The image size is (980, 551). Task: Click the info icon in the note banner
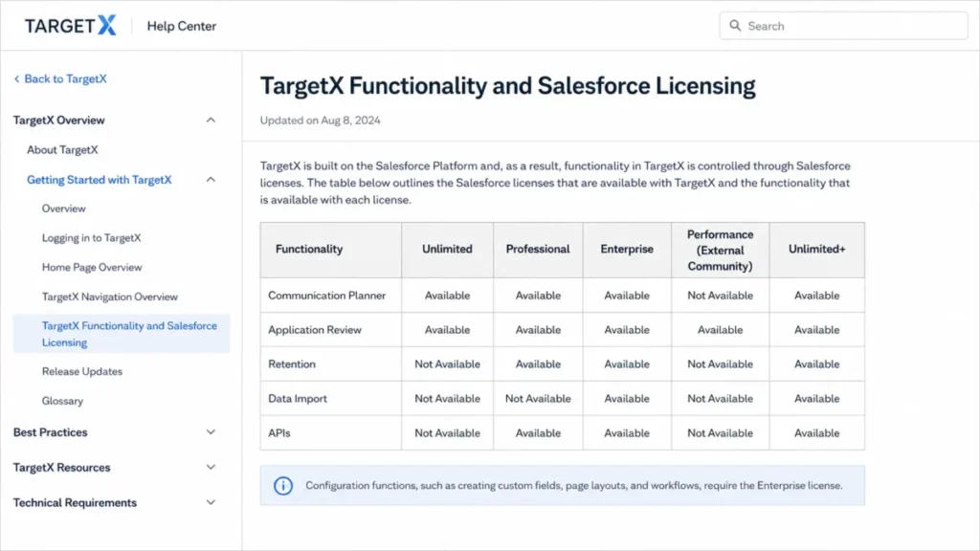pyautogui.click(x=283, y=485)
